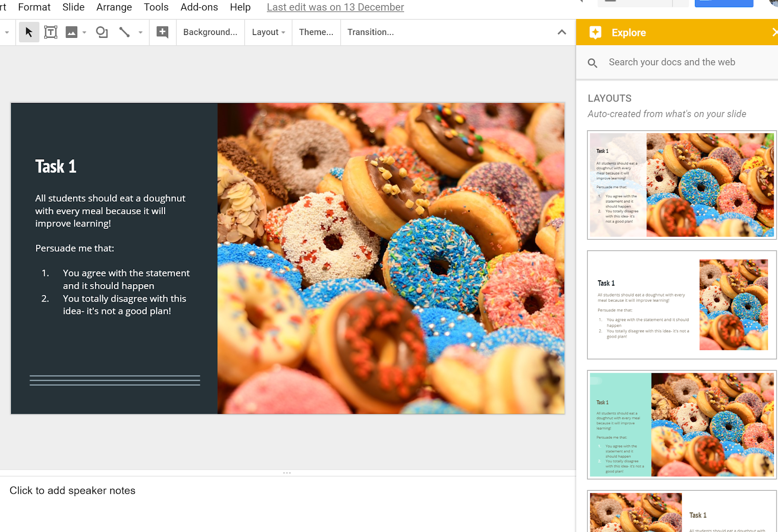Click the blue button in the top bar
The image size is (778, 532).
(724, 3)
